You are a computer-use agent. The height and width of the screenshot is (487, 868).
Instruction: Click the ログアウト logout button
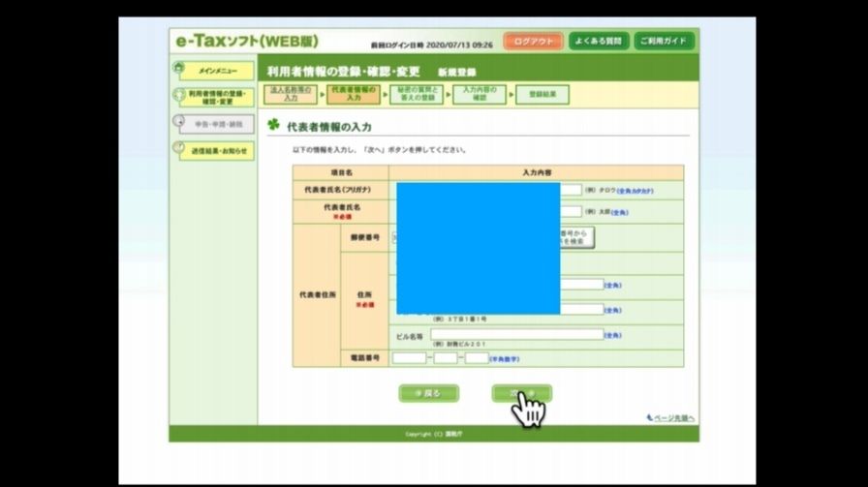[533, 42]
